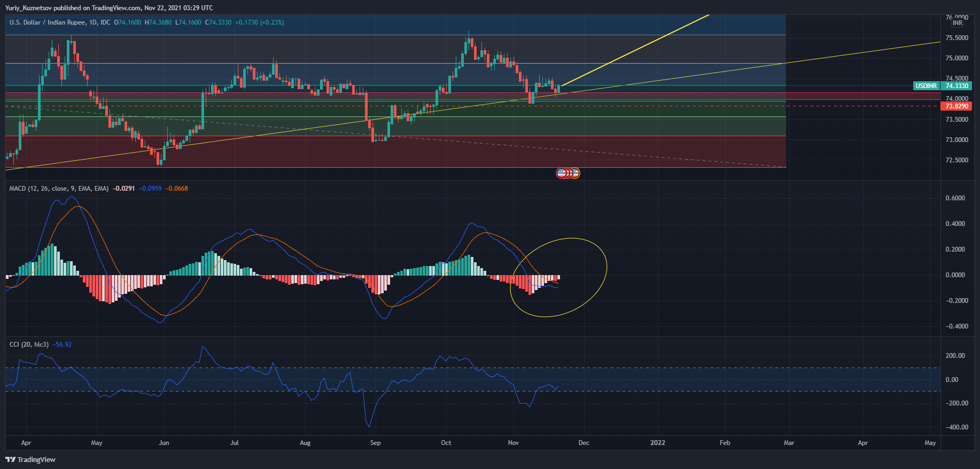The width and height of the screenshot is (980, 469).
Task: Click the 75.5000 price axis label
Action: click(956, 38)
